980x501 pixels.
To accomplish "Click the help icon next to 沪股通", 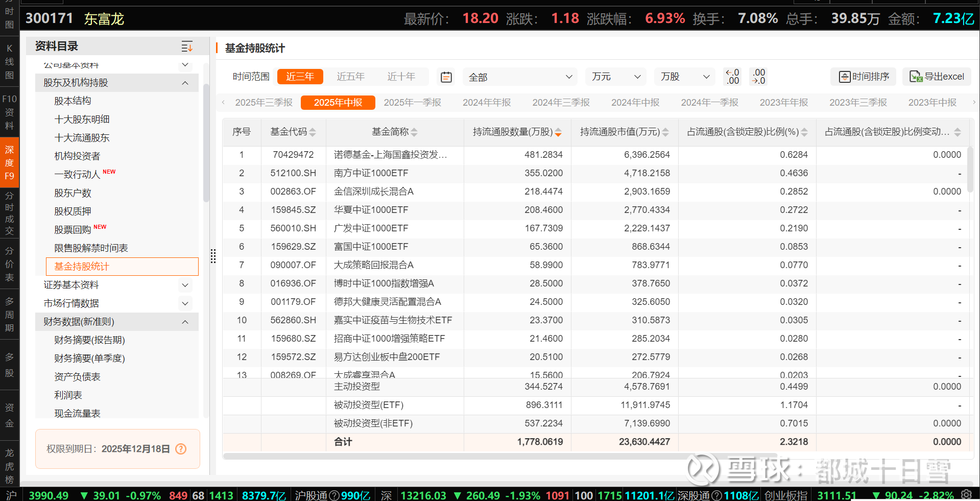I will [334, 495].
